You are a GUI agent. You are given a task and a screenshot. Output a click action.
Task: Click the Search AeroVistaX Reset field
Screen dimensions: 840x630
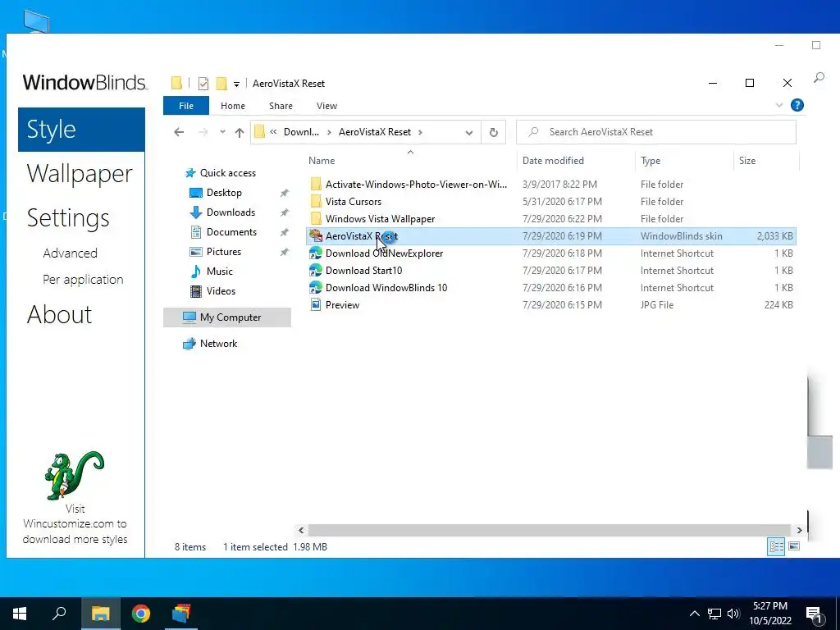(x=656, y=132)
